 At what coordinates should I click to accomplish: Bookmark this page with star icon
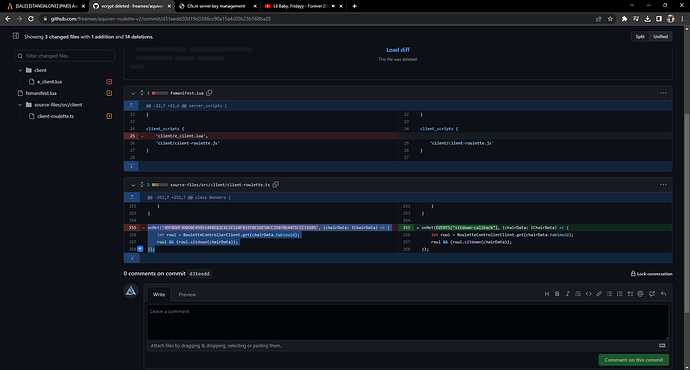[x=610, y=18]
